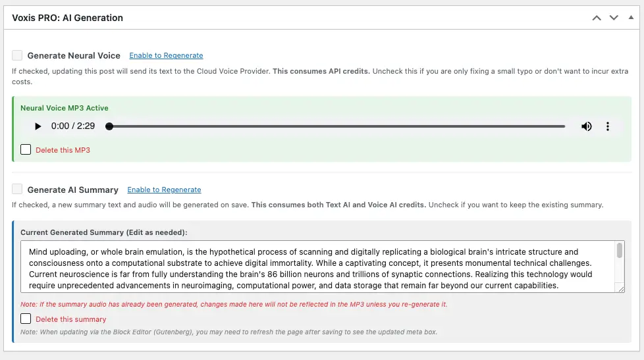Click the red note about summary audio
Screen dimensions: 644x360
pyautogui.click(x=234, y=304)
